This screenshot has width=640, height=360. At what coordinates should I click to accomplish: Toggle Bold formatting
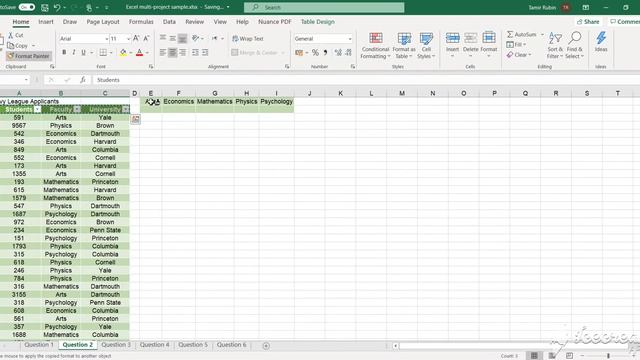[x=64, y=52]
